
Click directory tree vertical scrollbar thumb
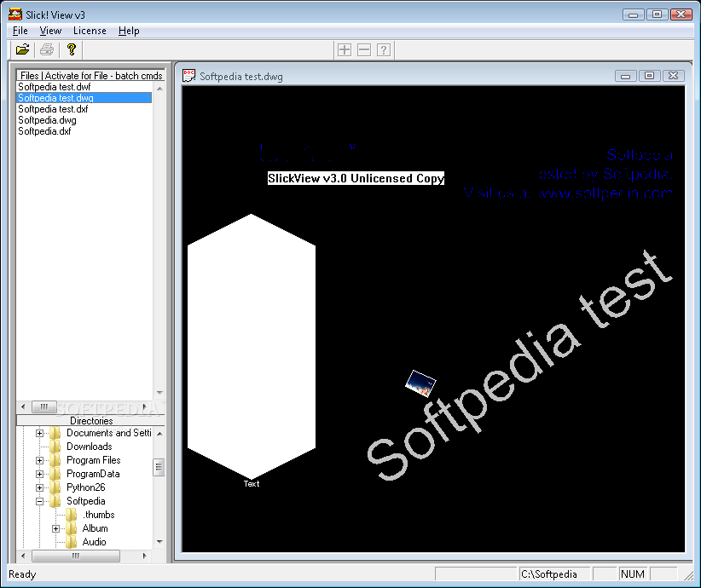click(159, 467)
